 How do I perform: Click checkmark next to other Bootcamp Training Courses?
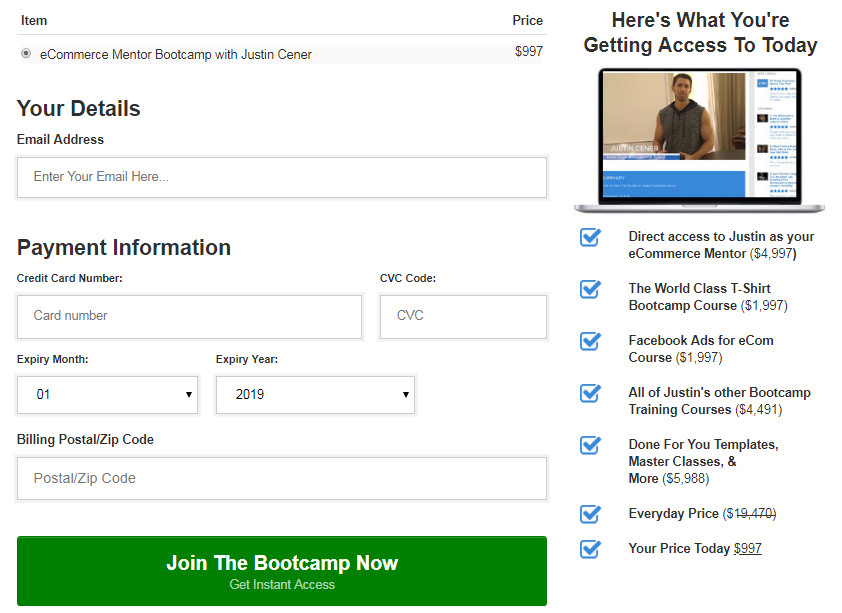(590, 393)
